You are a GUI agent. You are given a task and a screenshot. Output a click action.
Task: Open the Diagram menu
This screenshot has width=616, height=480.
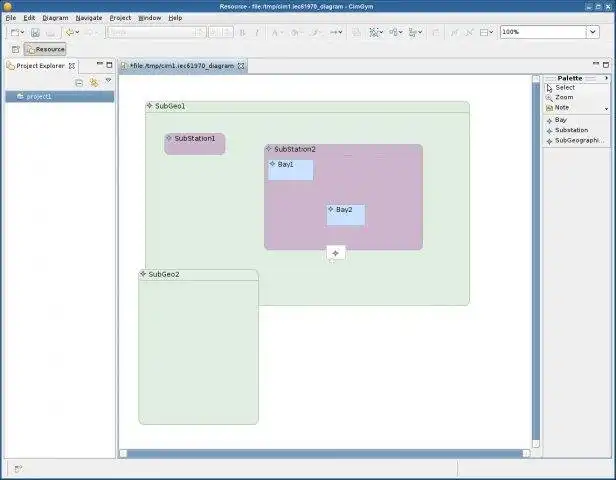55,18
